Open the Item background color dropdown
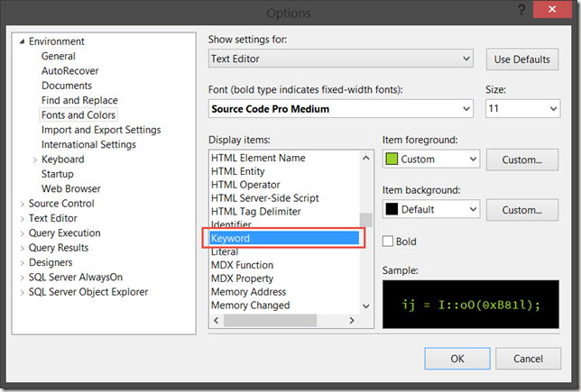This screenshot has width=581, height=392. pos(431,209)
